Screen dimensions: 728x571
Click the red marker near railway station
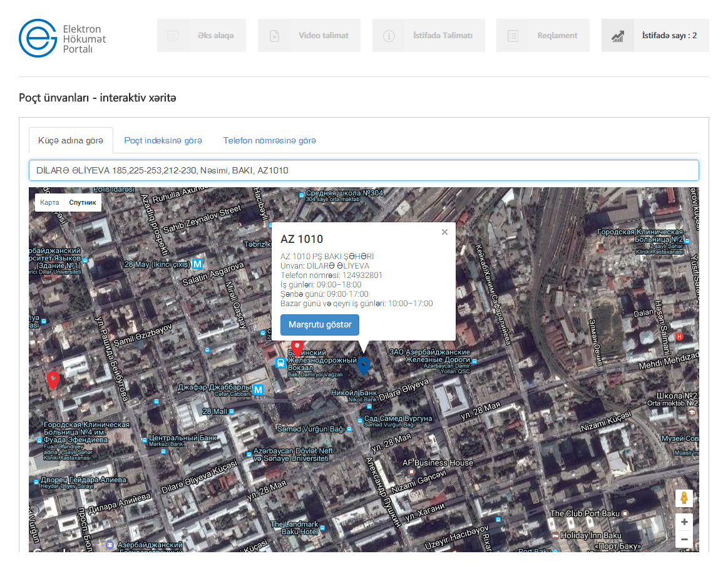tap(297, 347)
